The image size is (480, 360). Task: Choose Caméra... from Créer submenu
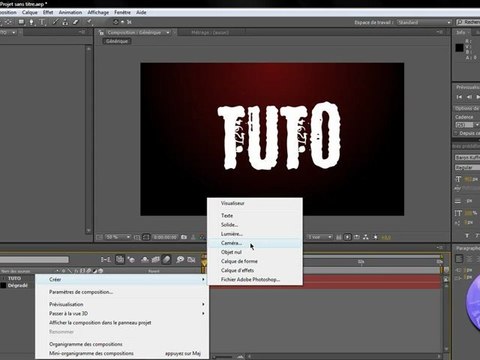point(255,243)
